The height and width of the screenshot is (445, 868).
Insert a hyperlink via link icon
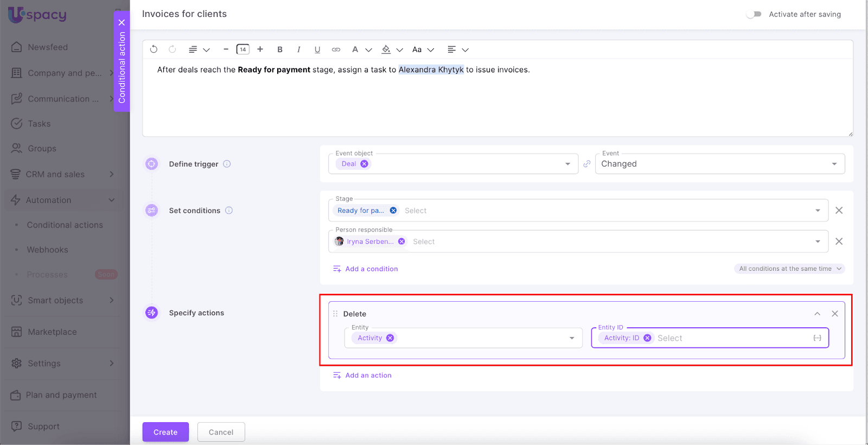tap(336, 49)
